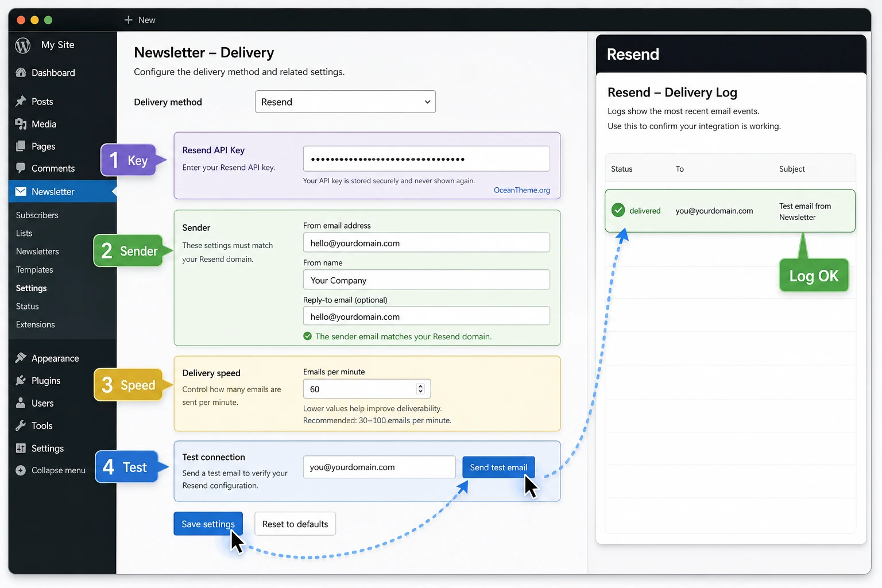Click the Resend API Key field
882x588 pixels.
[427, 158]
